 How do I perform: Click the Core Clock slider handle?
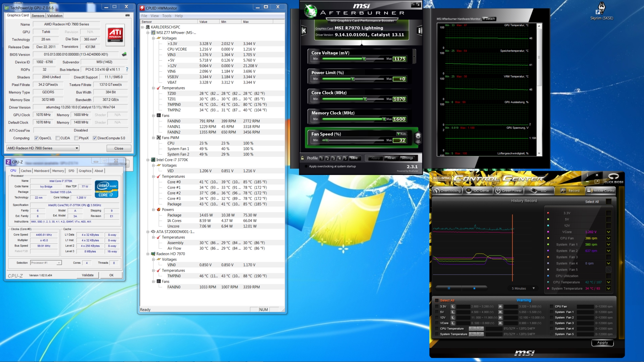[365, 99]
